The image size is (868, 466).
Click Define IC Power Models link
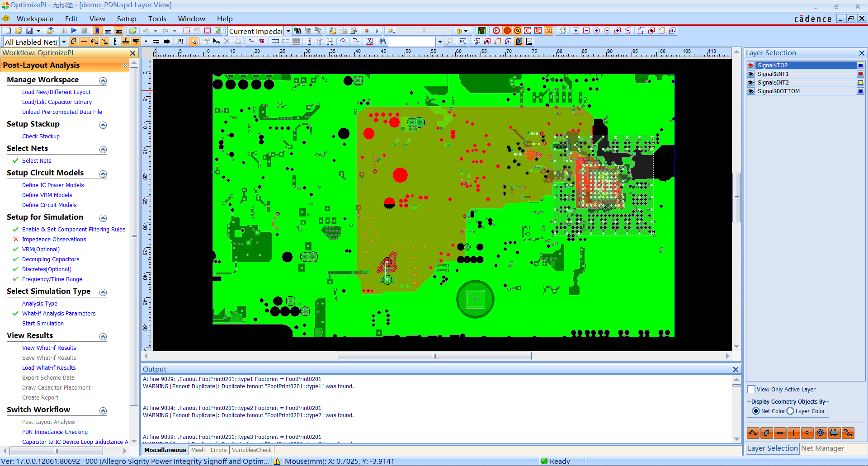[53, 185]
